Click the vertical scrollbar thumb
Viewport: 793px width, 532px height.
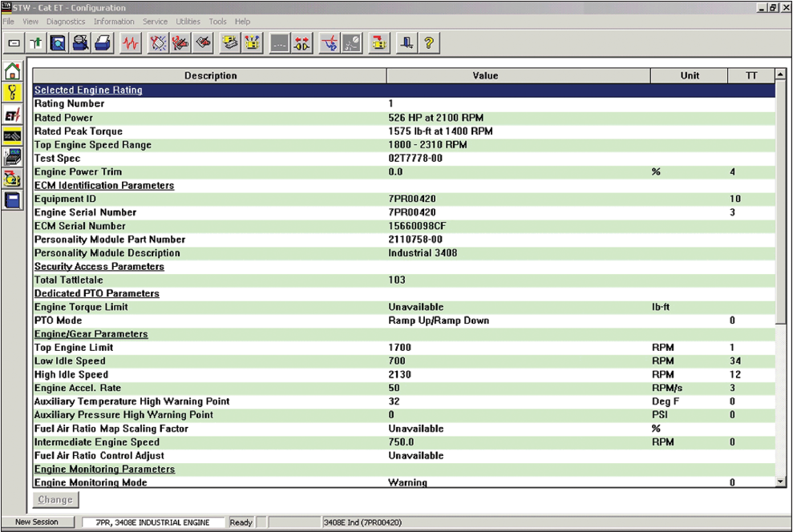tap(780, 202)
